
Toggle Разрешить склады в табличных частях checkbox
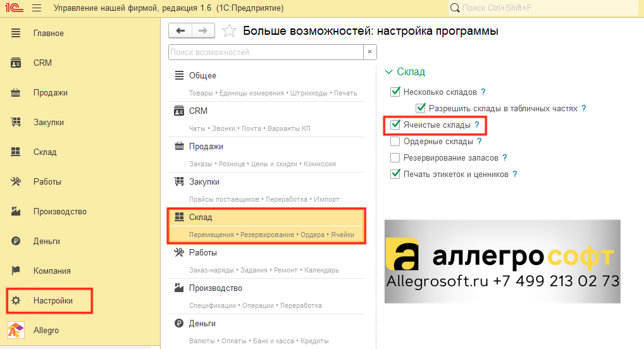click(x=420, y=108)
